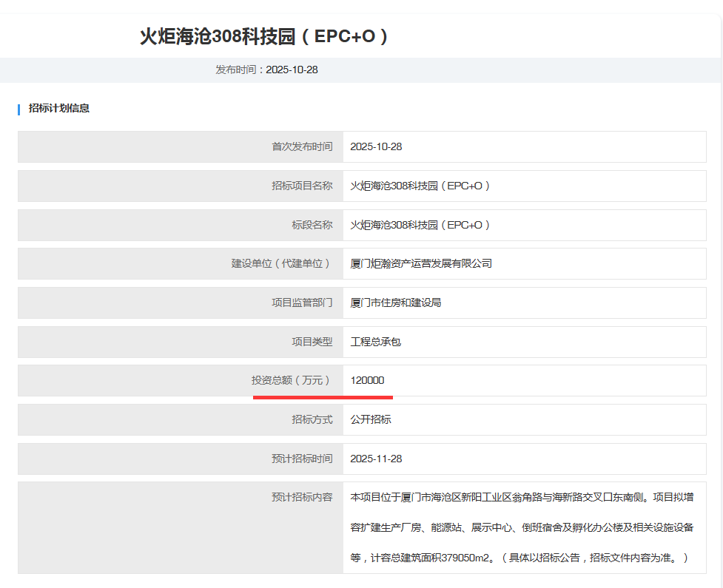Click 厦门市住房和建设局 department text

396,303
